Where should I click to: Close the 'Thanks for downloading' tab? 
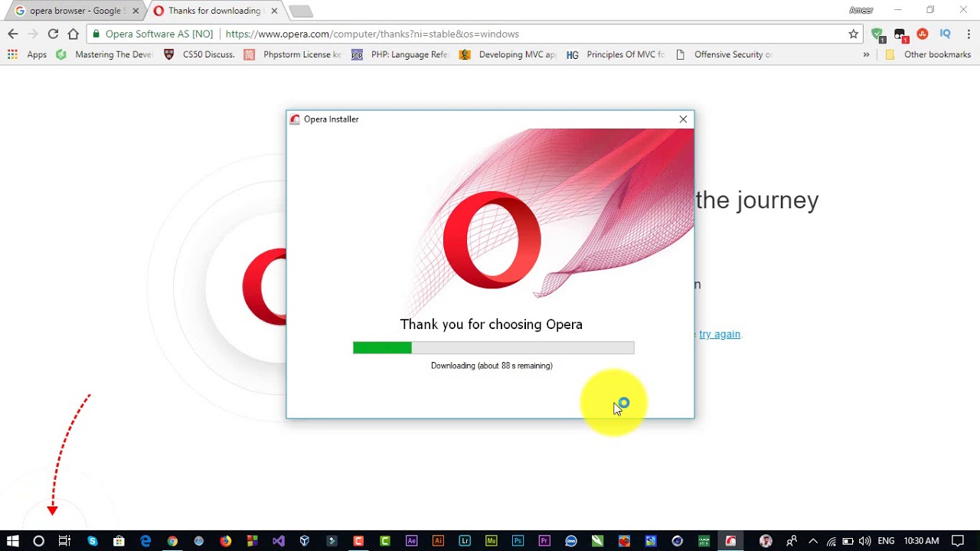(274, 11)
